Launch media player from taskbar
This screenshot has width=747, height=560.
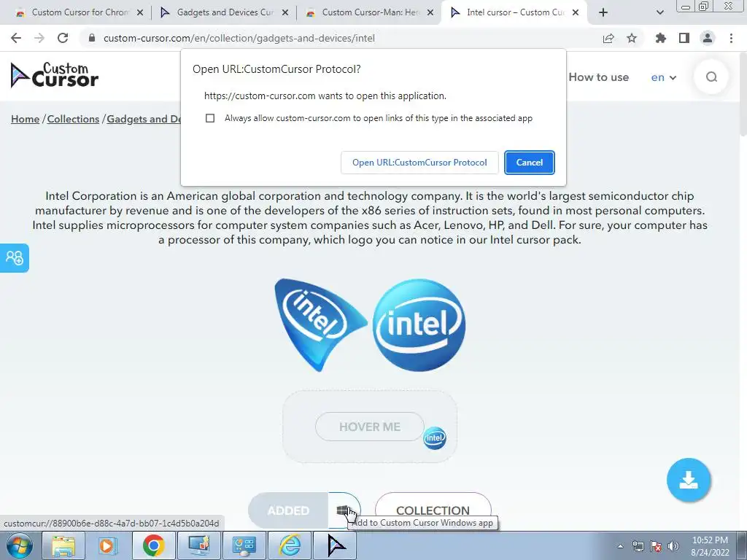pyautogui.click(x=108, y=545)
